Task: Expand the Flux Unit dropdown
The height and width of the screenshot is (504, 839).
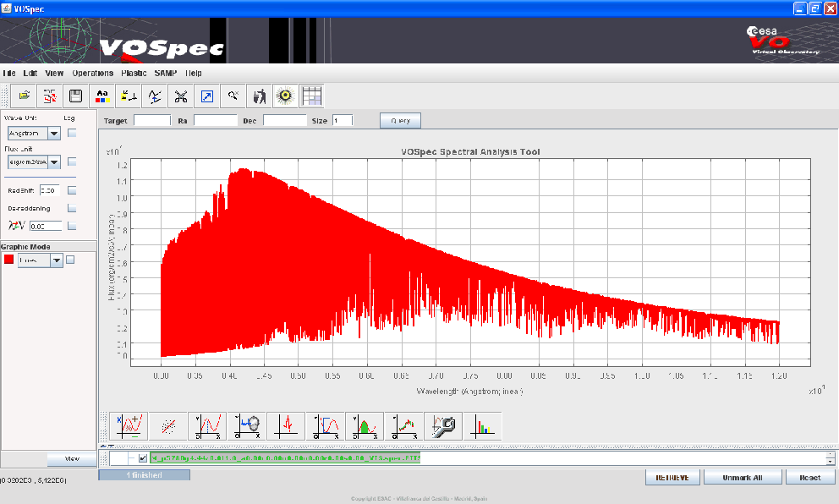Action: click(54, 162)
